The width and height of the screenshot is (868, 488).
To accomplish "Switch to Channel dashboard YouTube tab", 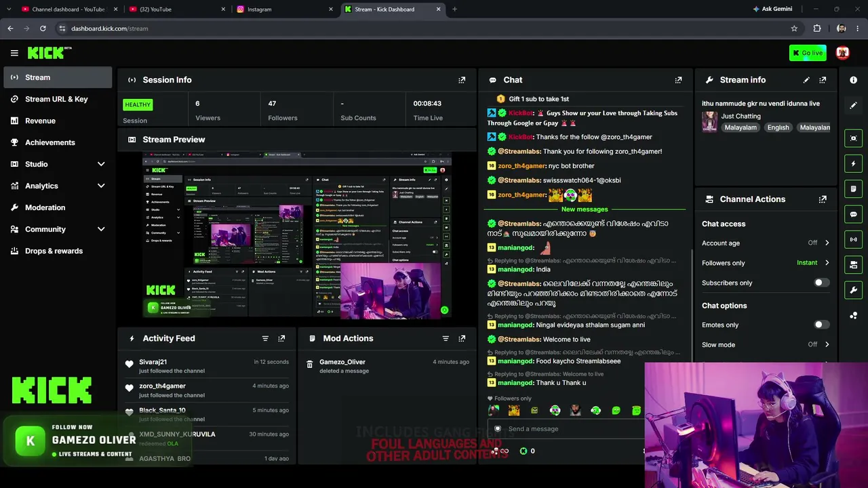I will pos(68,9).
